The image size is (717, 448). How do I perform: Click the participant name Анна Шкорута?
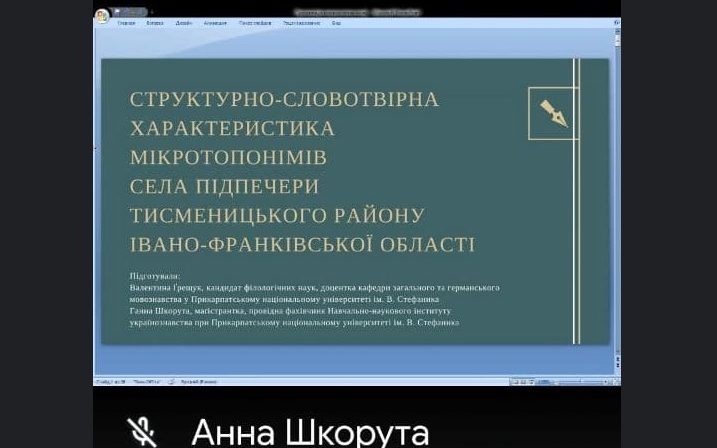coord(310,432)
